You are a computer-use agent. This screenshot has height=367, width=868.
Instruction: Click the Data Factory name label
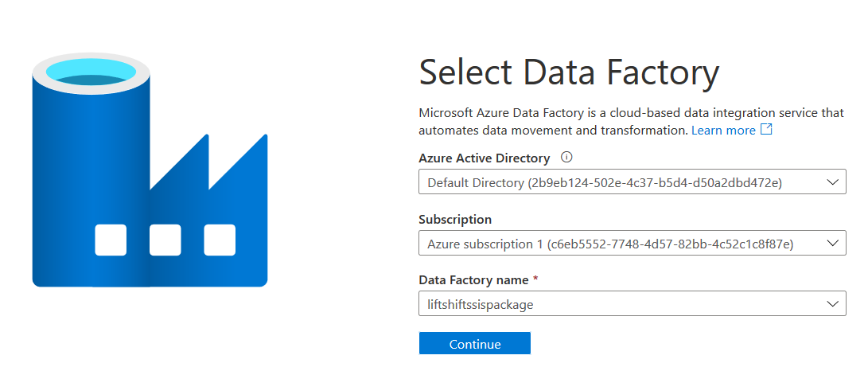coord(473,279)
